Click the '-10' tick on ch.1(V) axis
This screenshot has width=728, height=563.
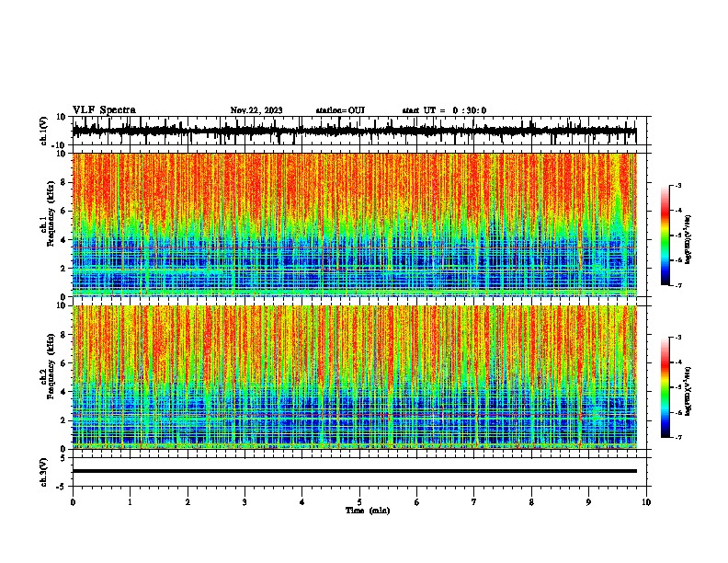tap(60, 146)
